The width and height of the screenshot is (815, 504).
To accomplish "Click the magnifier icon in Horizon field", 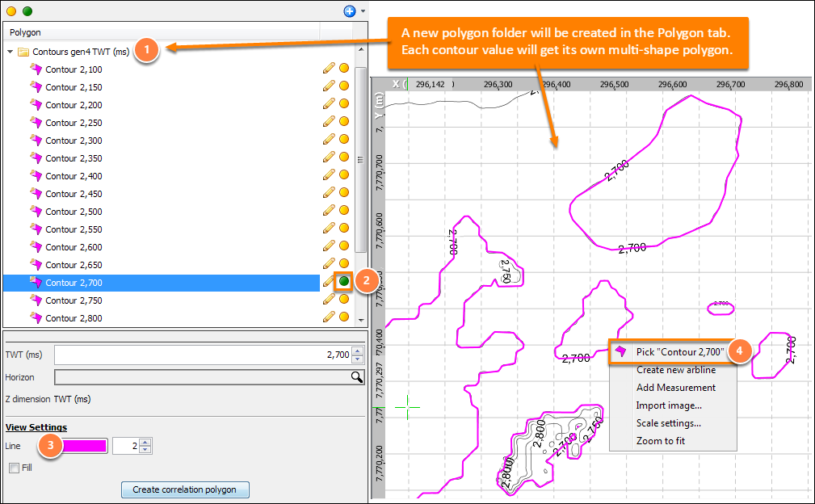I will pyautogui.click(x=356, y=376).
